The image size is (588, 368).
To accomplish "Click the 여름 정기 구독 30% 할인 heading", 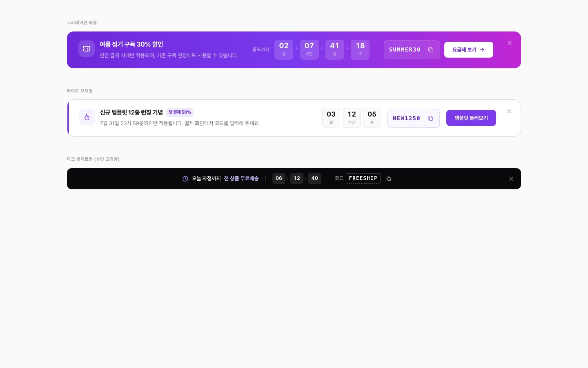I will click(131, 44).
